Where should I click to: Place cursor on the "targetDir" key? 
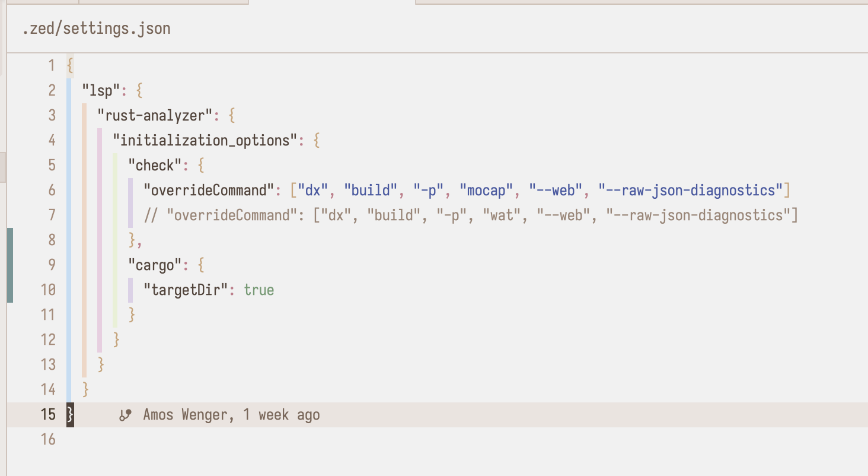click(186, 290)
